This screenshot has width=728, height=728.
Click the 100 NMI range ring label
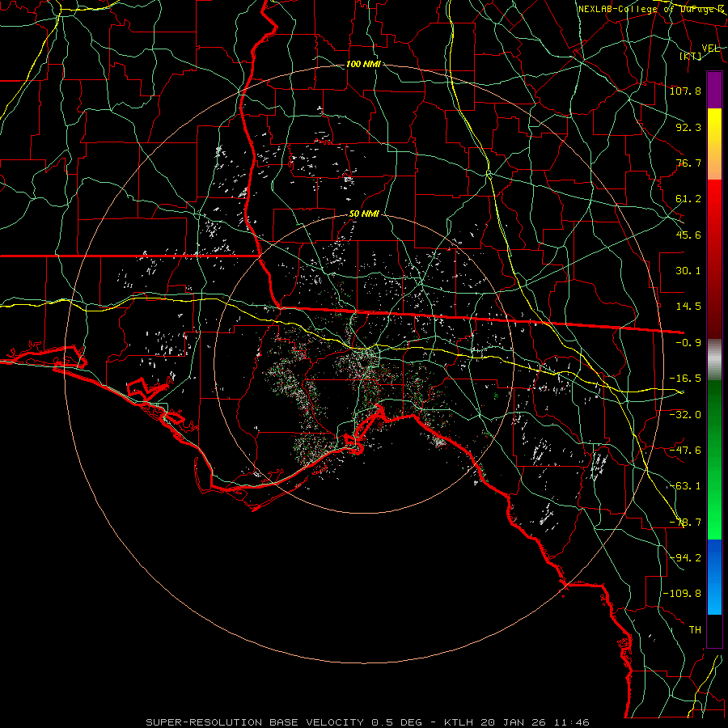[363, 64]
